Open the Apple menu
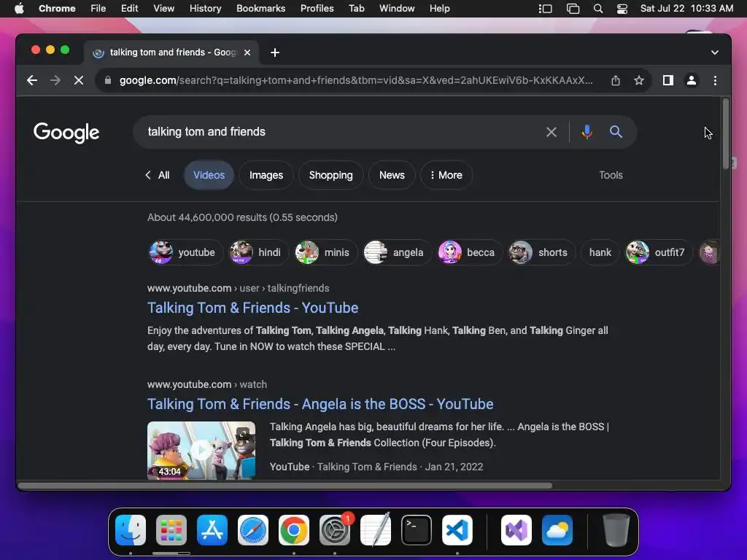 [x=19, y=9]
